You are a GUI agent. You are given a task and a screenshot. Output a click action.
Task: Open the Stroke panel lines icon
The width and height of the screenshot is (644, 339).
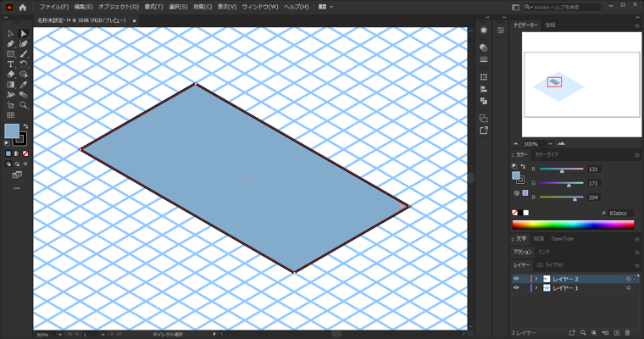[x=483, y=59]
